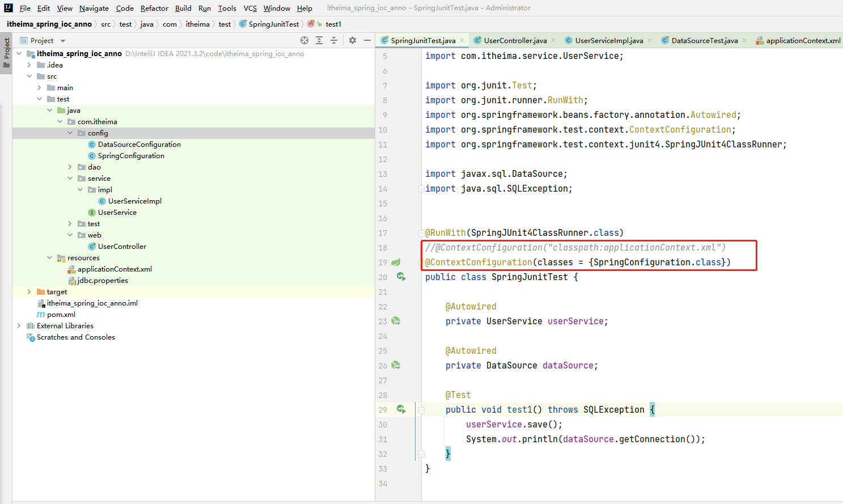The image size is (843, 504).
Task: Expand the dao package
Action: click(x=70, y=167)
